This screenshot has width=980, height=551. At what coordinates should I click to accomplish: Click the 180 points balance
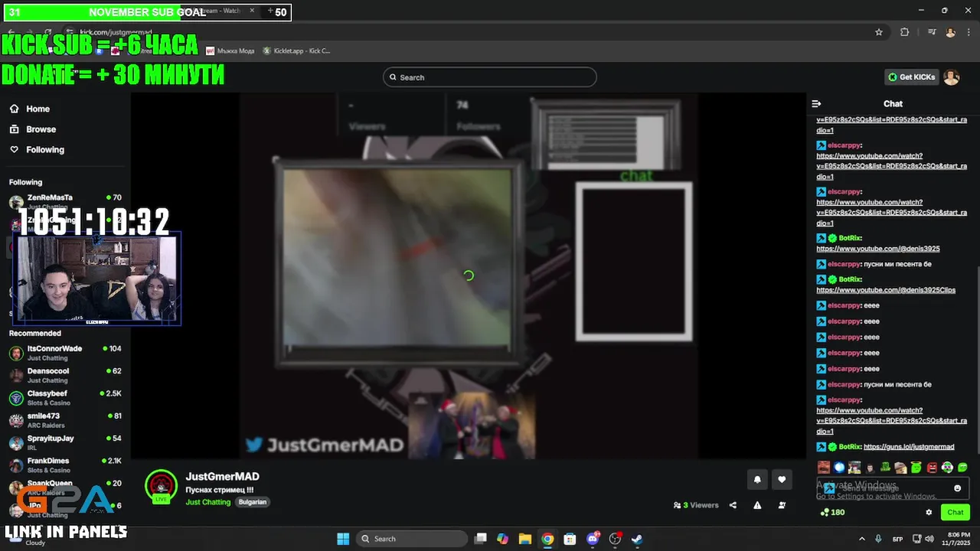coord(832,513)
